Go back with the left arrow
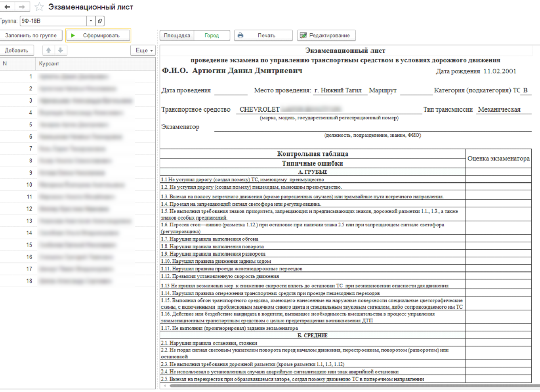 pos(7,7)
